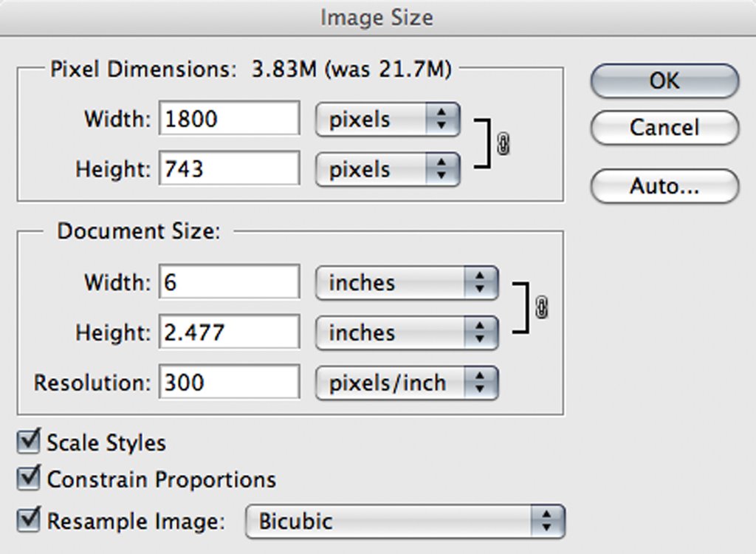This screenshot has height=554, width=756.
Task: Click the pixel dimensions chain link icon
Action: [503, 143]
